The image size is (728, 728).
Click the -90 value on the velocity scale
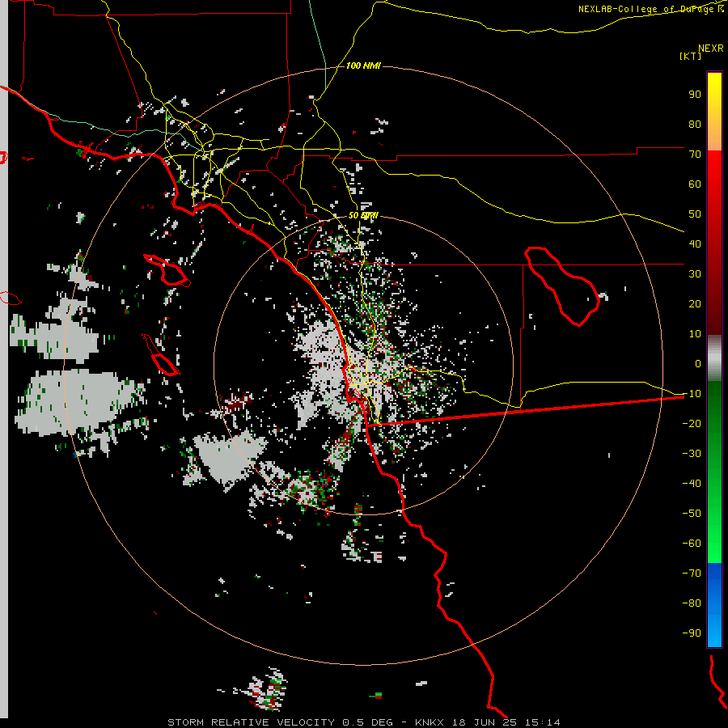(x=692, y=633)
